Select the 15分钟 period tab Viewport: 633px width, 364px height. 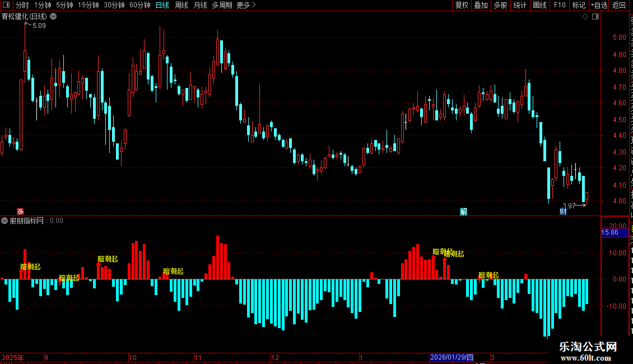click(89, 5)
